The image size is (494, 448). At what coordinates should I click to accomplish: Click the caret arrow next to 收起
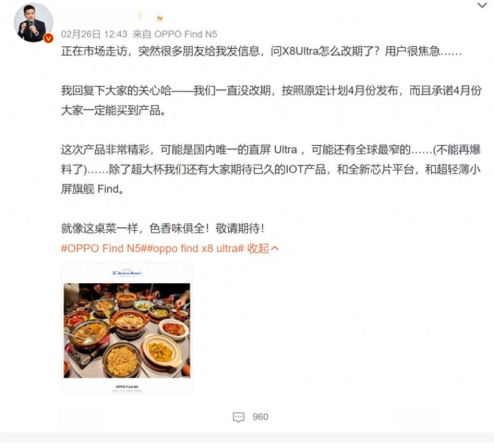pyautogui.click(x=275, y=248)
